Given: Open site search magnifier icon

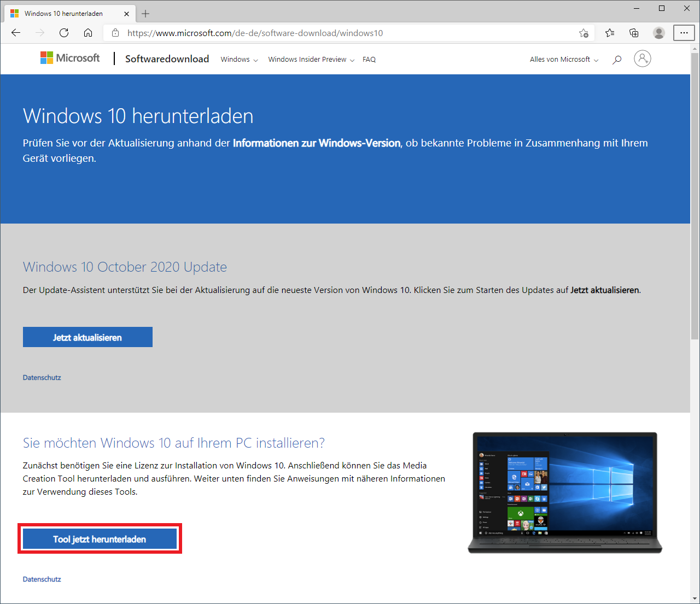Looking at the screenshot, I should click(617, 60).
